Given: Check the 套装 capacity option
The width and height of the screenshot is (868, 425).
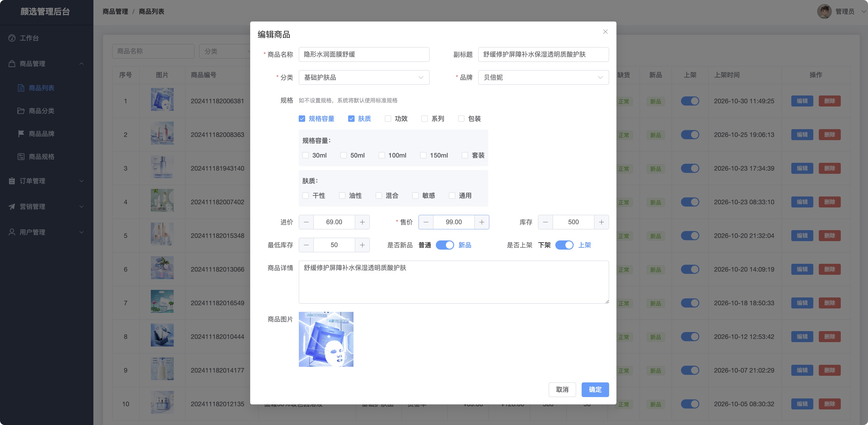Looking at the screenshot, I should pyautogui.click(x=465, y=155).
